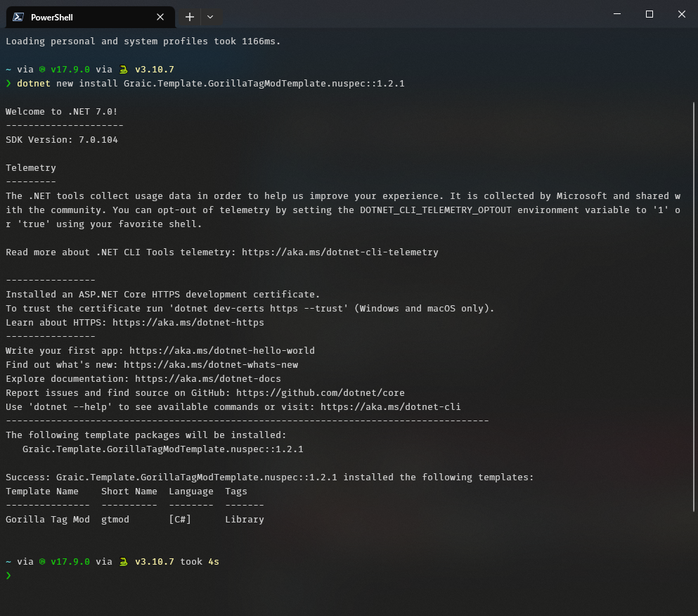Image resolution: width=698 pixels, height=616 pixels.
Task: Click the Python snake icon beside 'took 4s'
Action: pyautogui.click(x=124, y=562)
